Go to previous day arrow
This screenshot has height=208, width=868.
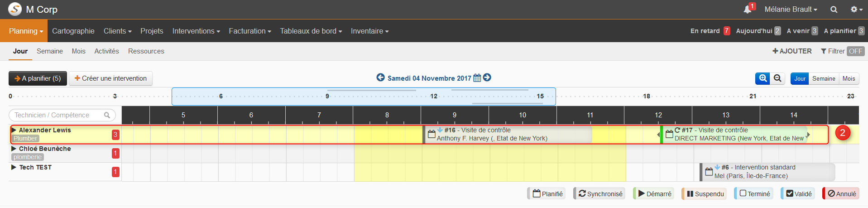380,77
